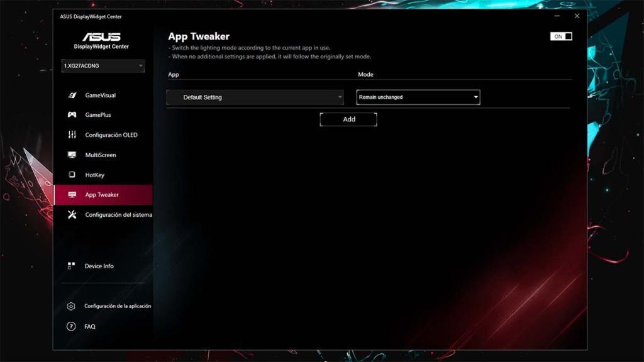Click the 'Switch the lighting mode' description line
This screenshot has height=362, width=644.
[249, 48]
